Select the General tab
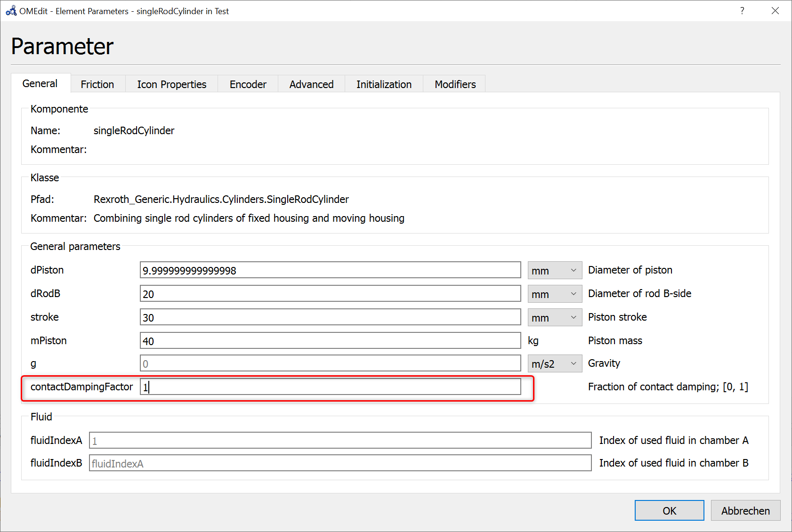Image resolution: width=792 pixels, height=532 pixels. (x=40, y=83)
